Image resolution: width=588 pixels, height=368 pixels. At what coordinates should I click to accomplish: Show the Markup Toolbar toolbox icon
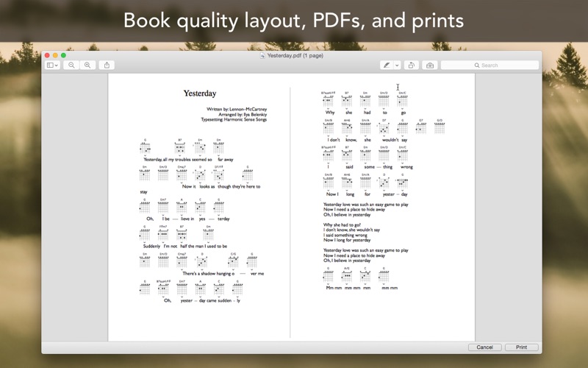pos(430,65)
